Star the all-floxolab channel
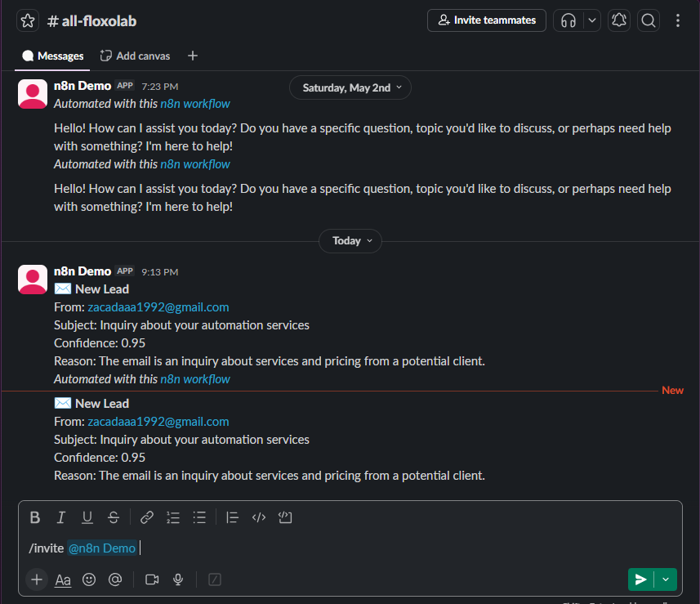 point(28,20)
